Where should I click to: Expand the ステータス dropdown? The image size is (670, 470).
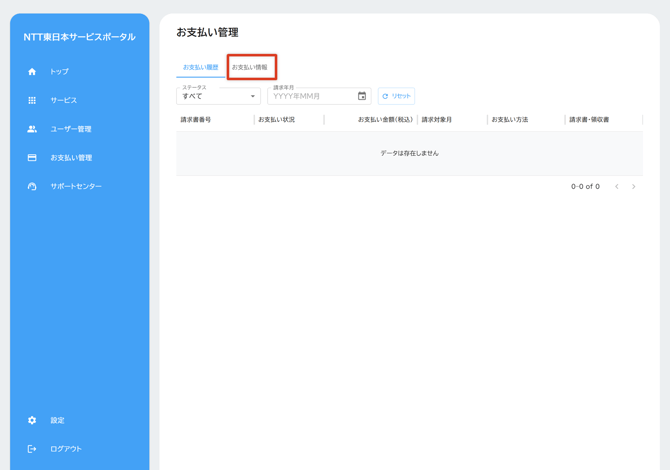pos(218,96)
